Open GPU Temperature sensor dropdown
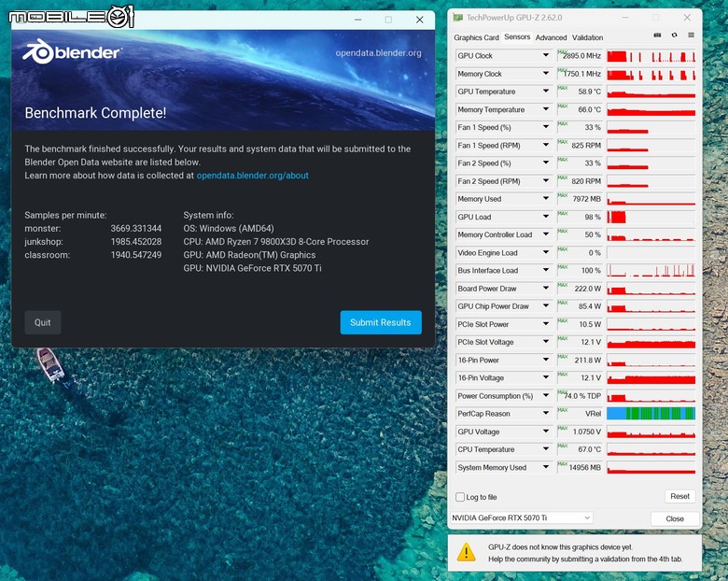728x581 pixels. pos(546,92)
